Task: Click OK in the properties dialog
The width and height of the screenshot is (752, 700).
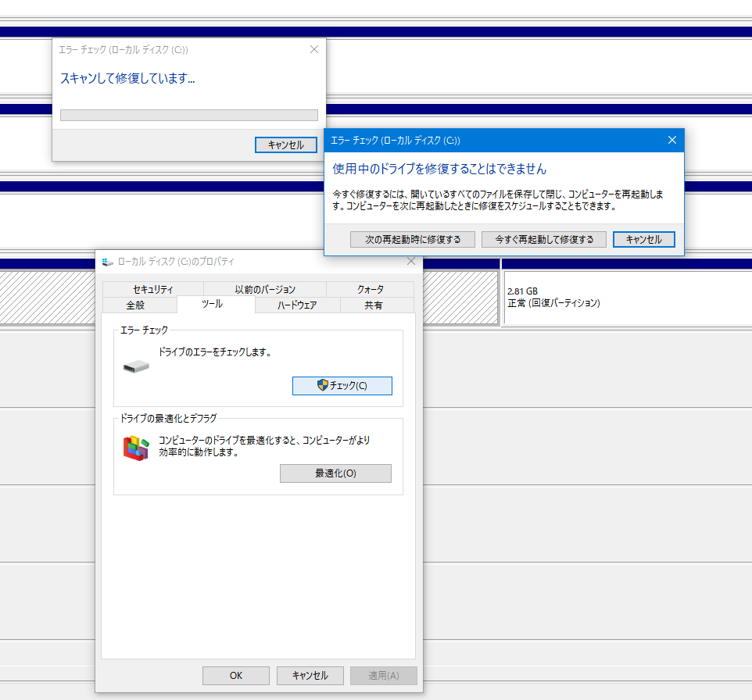Action: point(236,676)
